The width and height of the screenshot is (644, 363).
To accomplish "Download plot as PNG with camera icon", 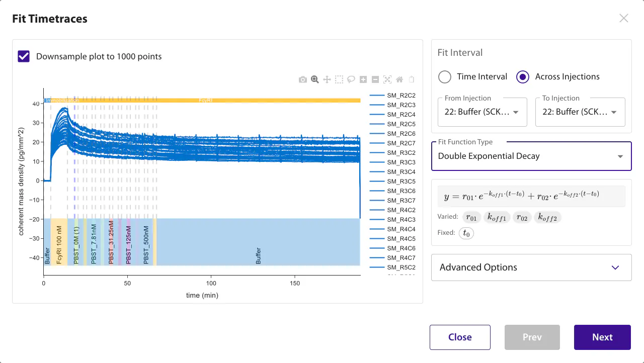I will pos(302,79).
